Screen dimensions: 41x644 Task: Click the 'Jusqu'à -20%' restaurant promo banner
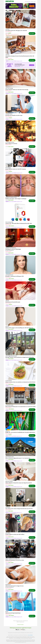pos(20,65)
